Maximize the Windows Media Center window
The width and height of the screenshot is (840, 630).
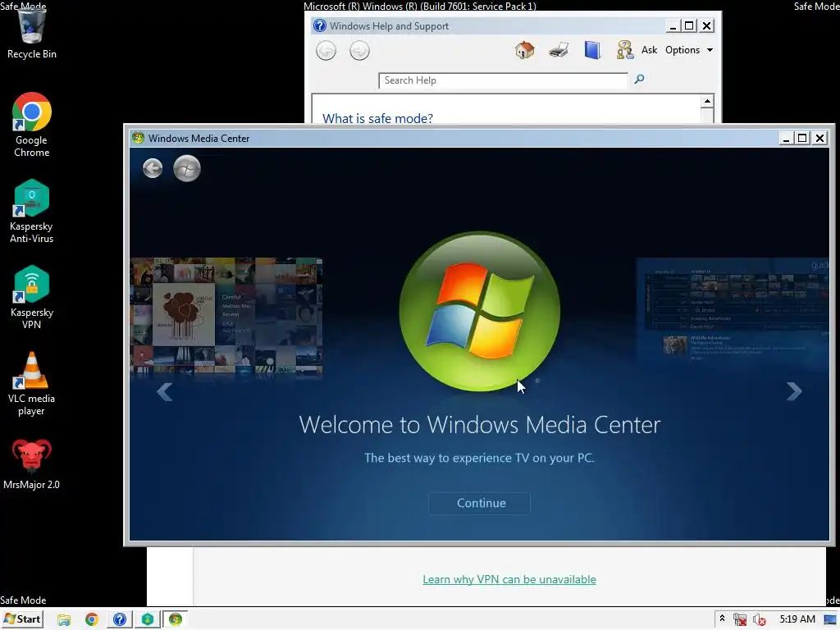click(x=802, y=138)
